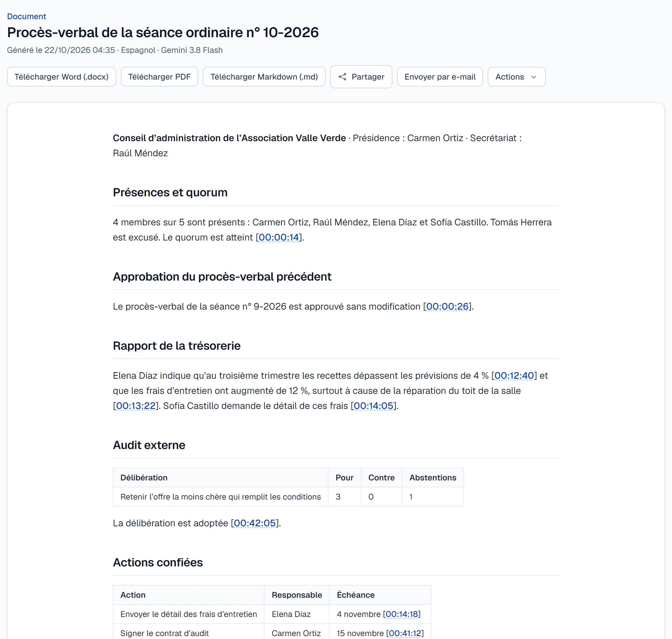This screenshot has width=672, height=639.
Task: Click the 'Pour' column header
Action: click(344, 478)
